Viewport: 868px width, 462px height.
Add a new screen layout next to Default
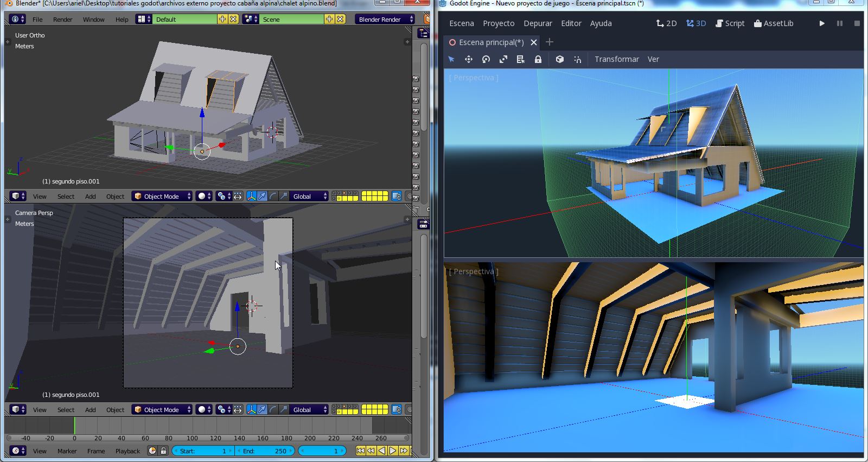pyautogui.click(x=222, y=19)
